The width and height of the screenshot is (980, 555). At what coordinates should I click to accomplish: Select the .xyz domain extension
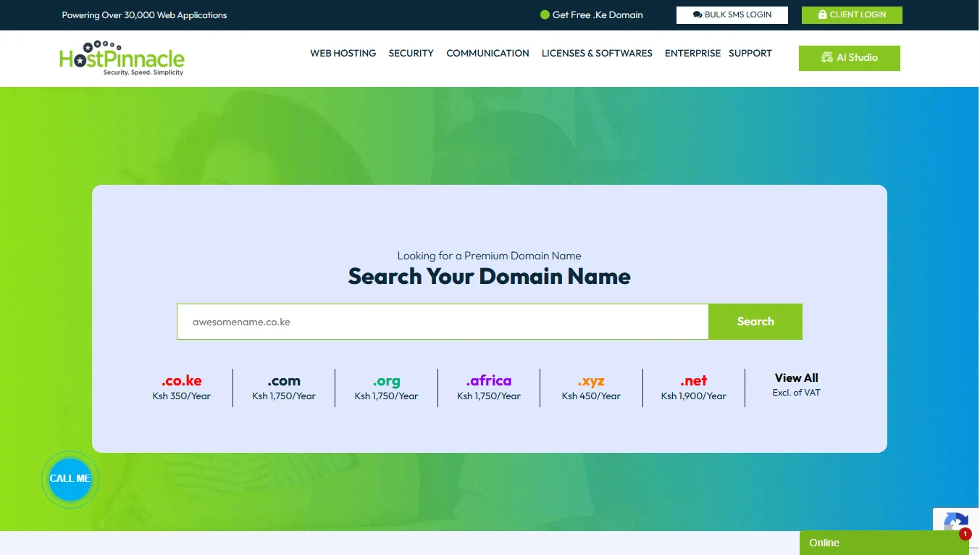pyautogui.click(x=591, y=382)
